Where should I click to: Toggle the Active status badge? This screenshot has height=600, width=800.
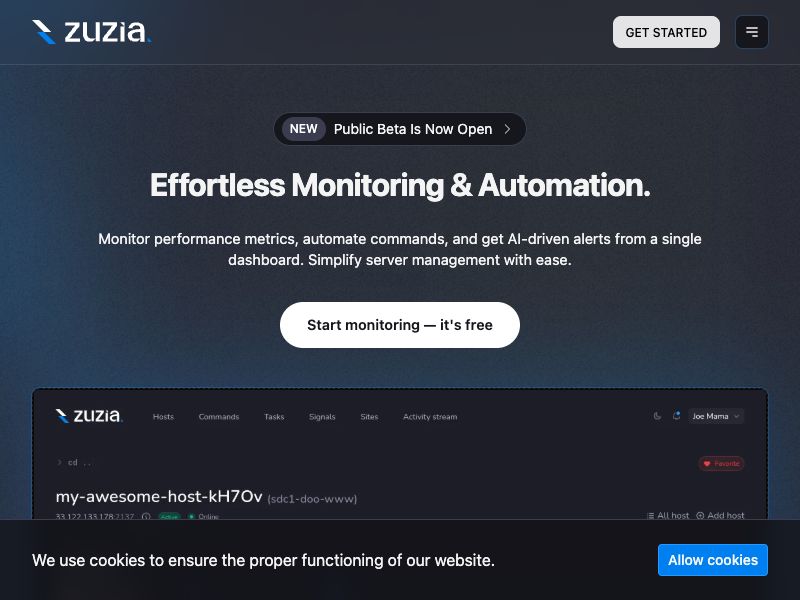click(x=172, y=517)
